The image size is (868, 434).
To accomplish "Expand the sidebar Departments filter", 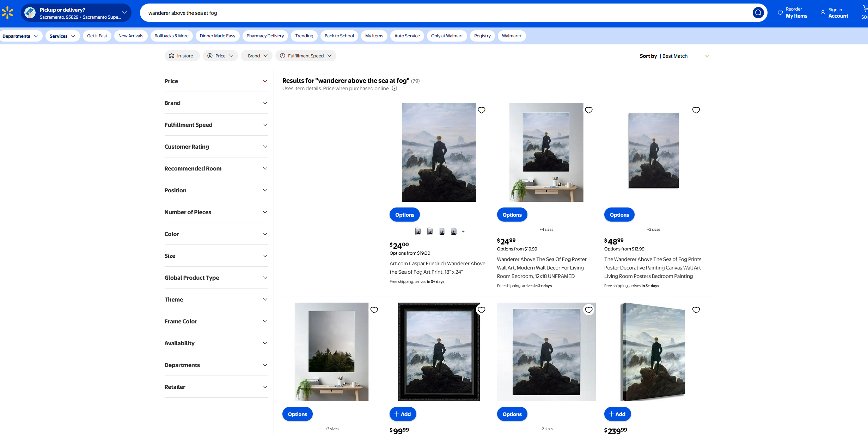I will click(216, 365).
